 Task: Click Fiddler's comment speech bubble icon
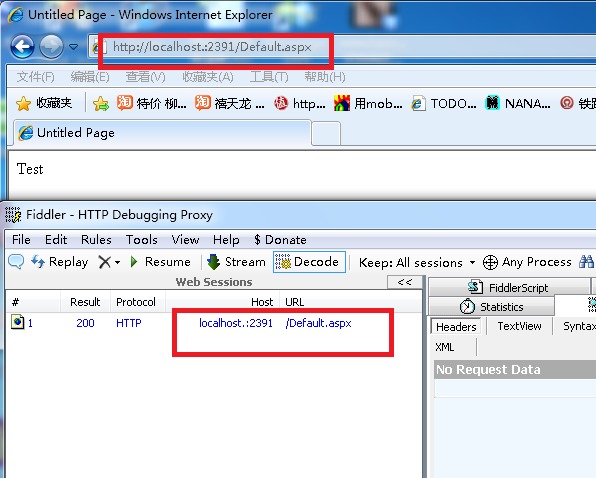click(16, 262)
